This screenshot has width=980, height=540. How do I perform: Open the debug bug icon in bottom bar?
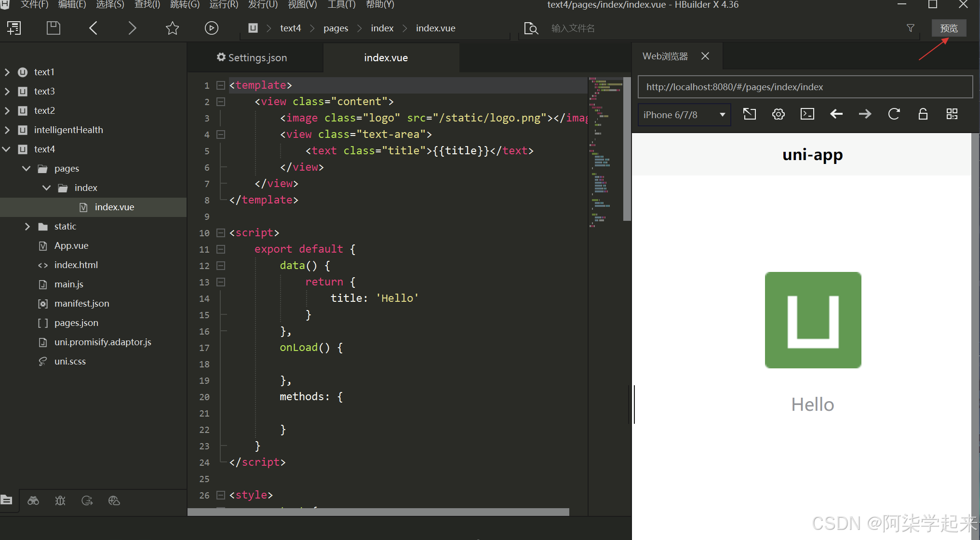point(60,500)
